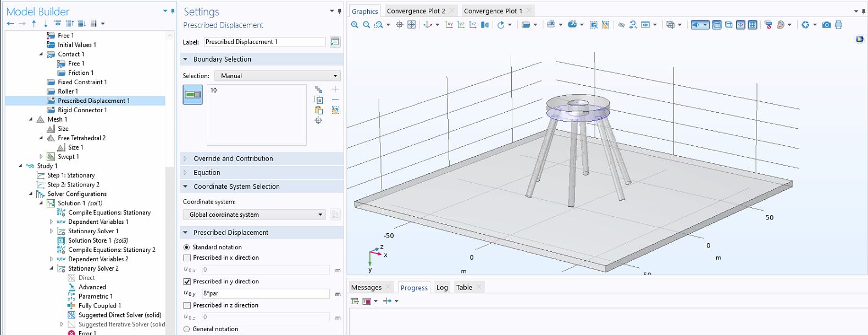Click the Paste Selection icon
The image size is (868, 335).
318,110
